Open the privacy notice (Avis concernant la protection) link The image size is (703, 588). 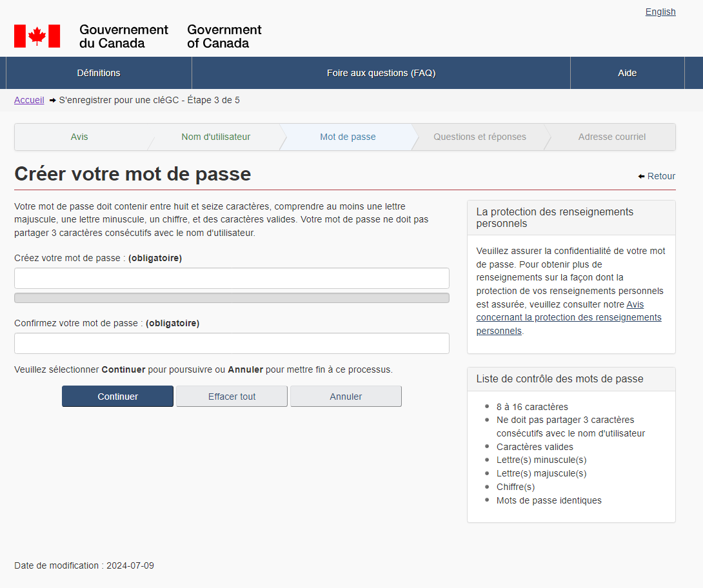coord(569,317)
